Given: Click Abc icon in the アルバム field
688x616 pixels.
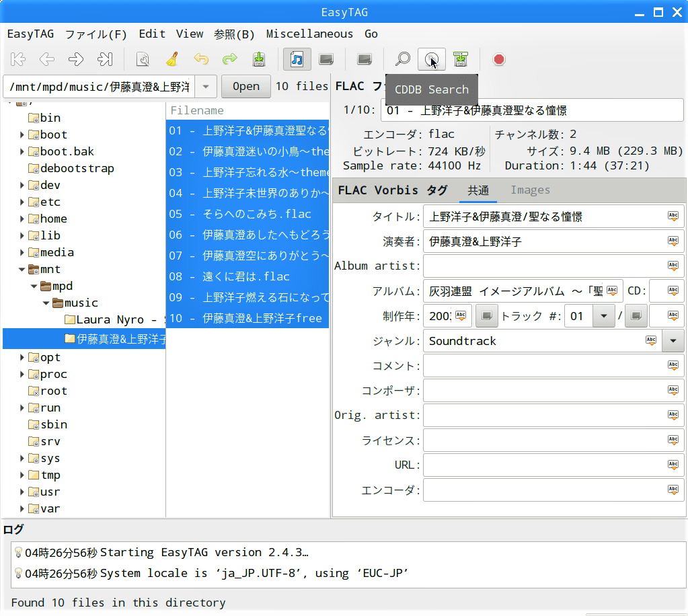Looking at the screenshot, I should (612, 291).
